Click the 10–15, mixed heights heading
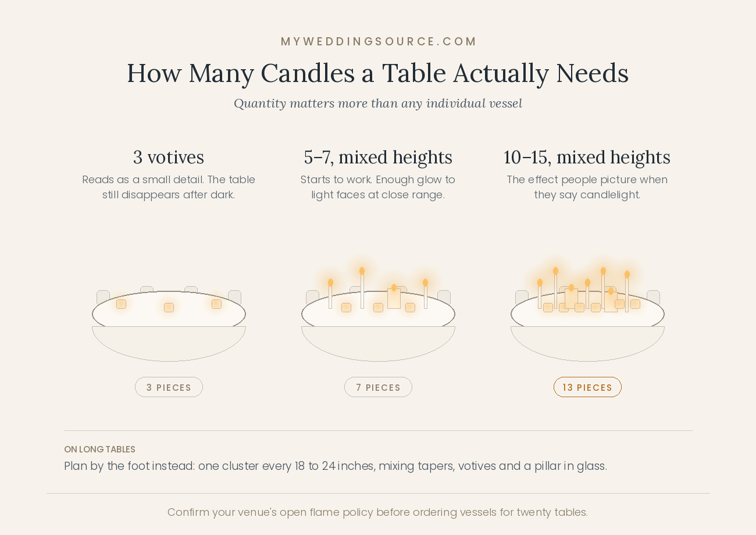The image size is (756, 535). [x=587, y=157]
